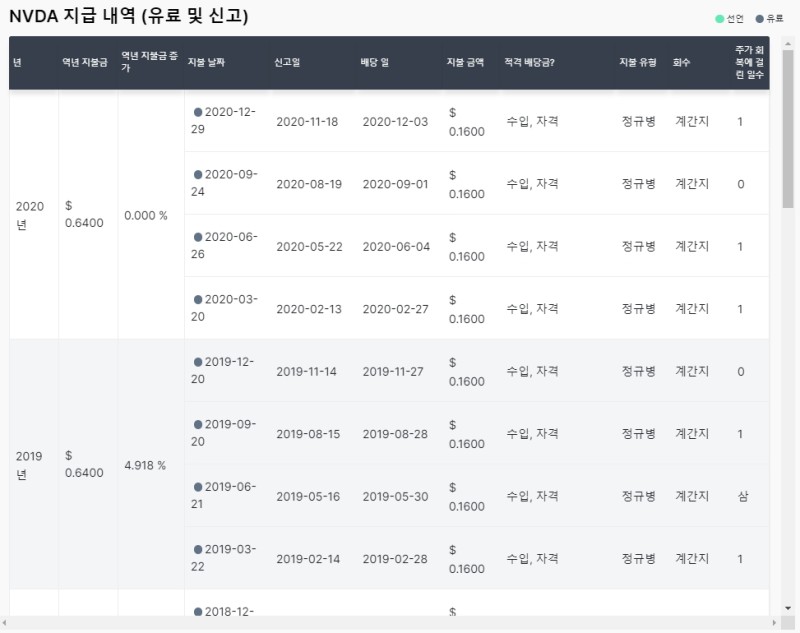Click declaration date 2020-02-13
The width and height of the screenshot is (800, 633).
pyautogui.click(x=309, y=309)
